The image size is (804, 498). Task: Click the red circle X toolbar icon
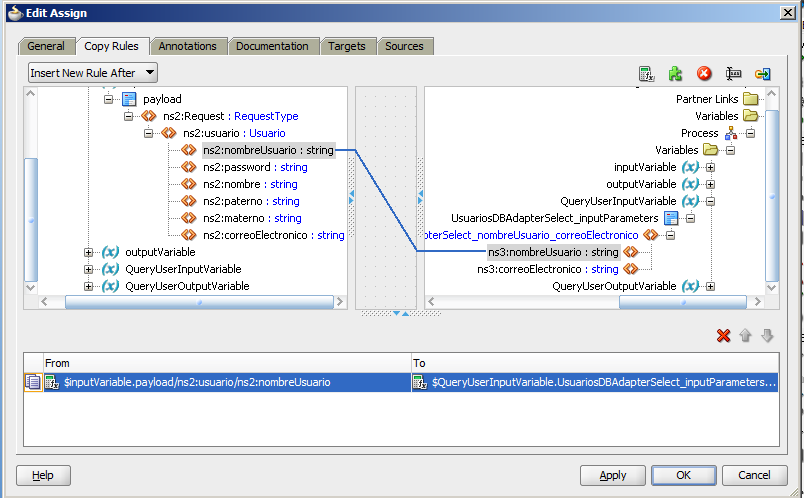click(704, 74)
